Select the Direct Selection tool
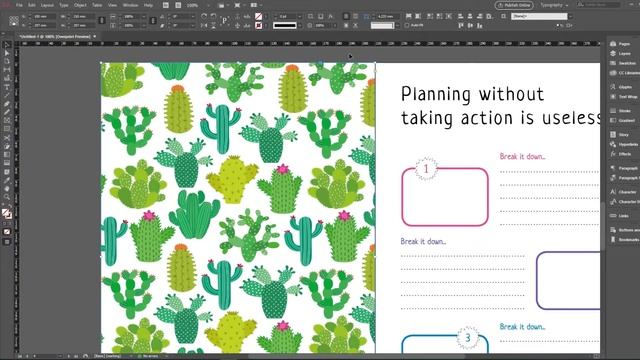The height and width of the screenshot is (360, 640). pyautogui.click(x=7, y=53)
